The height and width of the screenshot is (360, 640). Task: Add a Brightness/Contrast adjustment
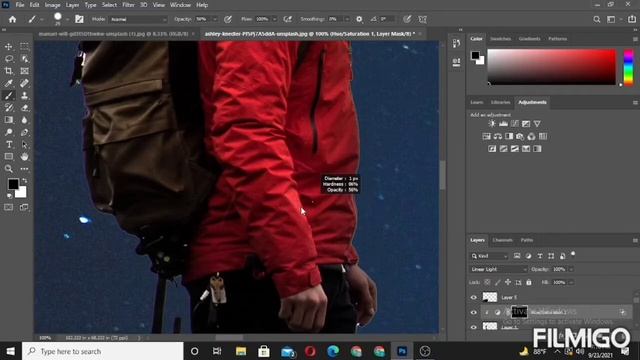coord(492,124)
